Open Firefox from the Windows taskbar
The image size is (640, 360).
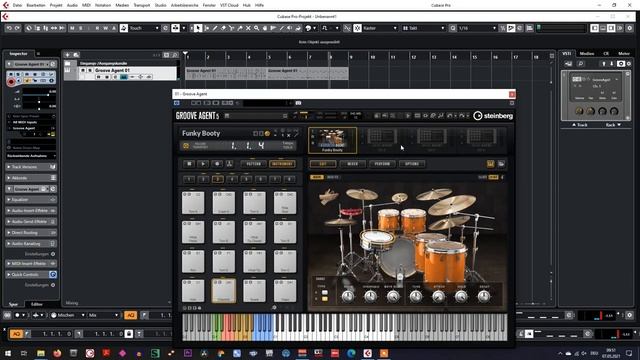point(57,353)
